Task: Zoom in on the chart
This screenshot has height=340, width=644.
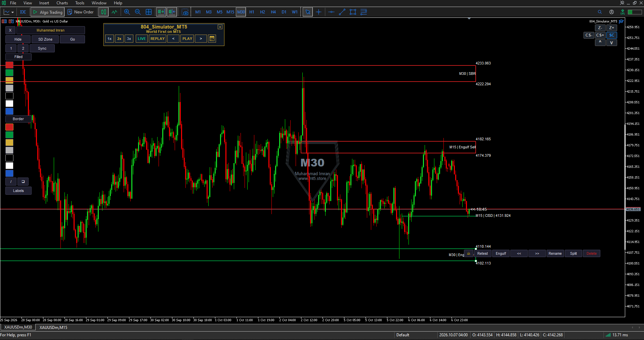Action: (x=127, y=12)
